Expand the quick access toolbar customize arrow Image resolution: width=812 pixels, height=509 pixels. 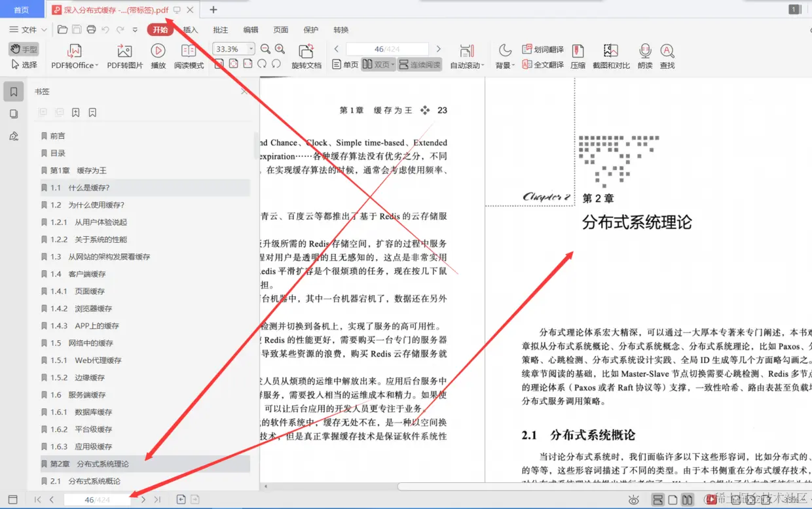point(135,29)
